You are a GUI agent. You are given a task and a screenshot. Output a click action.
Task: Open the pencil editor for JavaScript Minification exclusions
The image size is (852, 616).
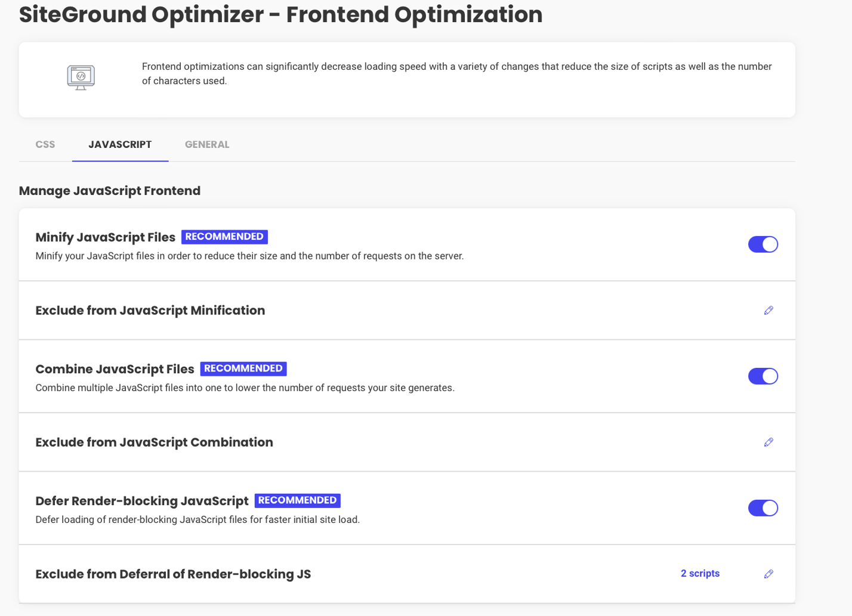pos(768,310)
